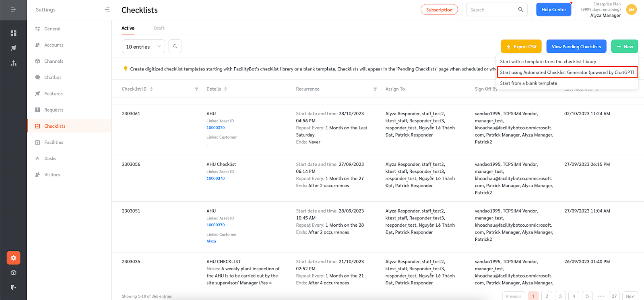This screenshot has width=644, height=300.
Task: Click the Checklists icon
Action: (x=37, y=126)
